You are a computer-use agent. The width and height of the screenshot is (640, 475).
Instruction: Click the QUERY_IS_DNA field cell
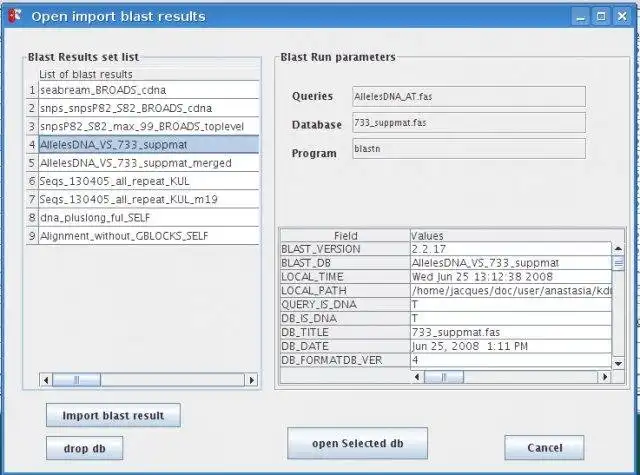point(345,304)
